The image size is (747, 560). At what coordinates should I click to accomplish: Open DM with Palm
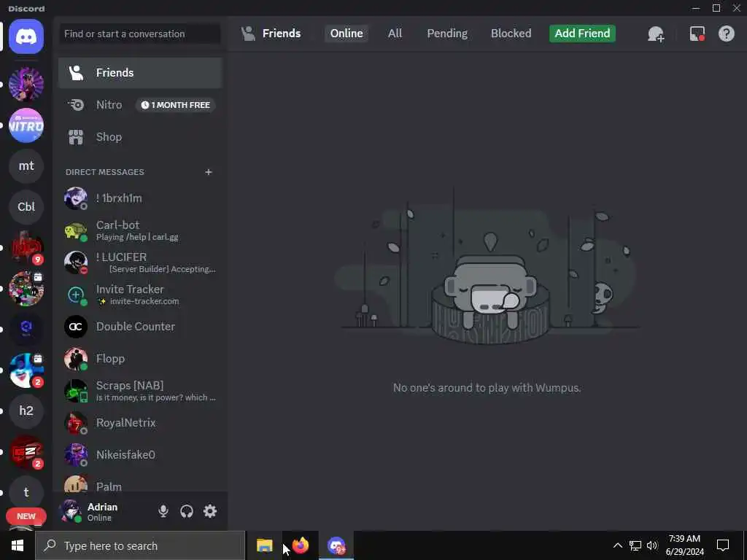(x=140, y=483)
